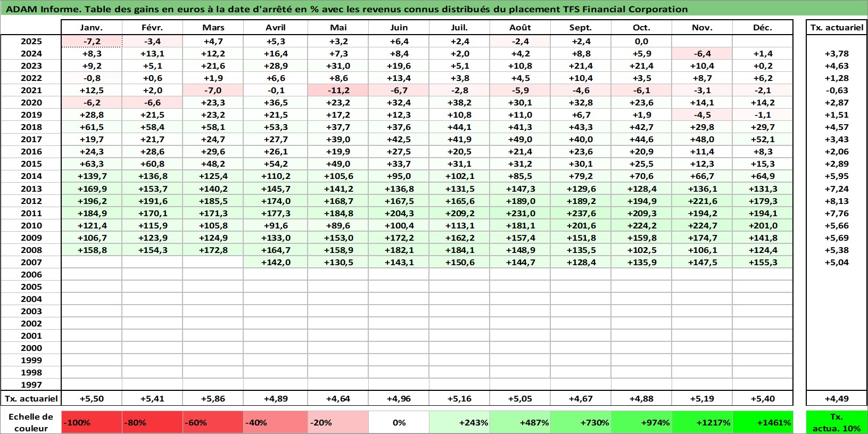Select the +224,7 cell in Nov. 2010
868x434 pixels.
coord(702,225)
